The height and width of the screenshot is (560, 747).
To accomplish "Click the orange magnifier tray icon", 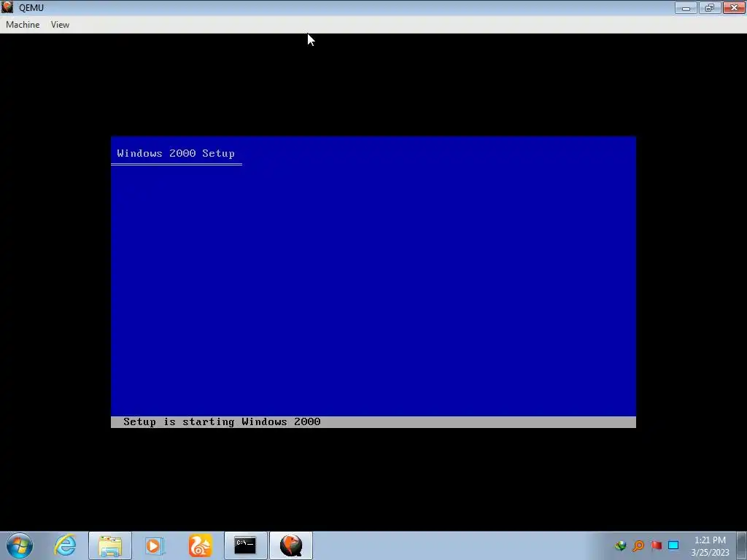I will click(638, 545).
